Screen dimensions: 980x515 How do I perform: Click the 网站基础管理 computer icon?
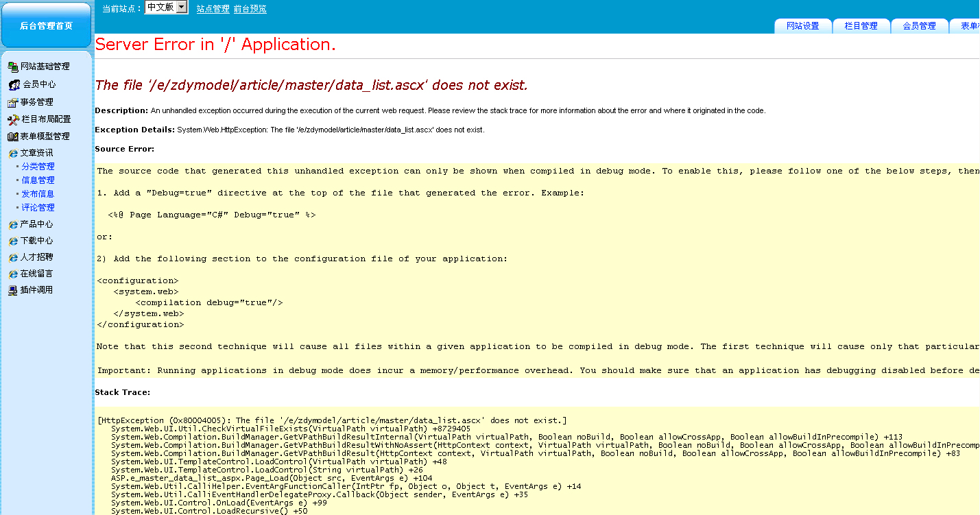click(x=13, y=67)
